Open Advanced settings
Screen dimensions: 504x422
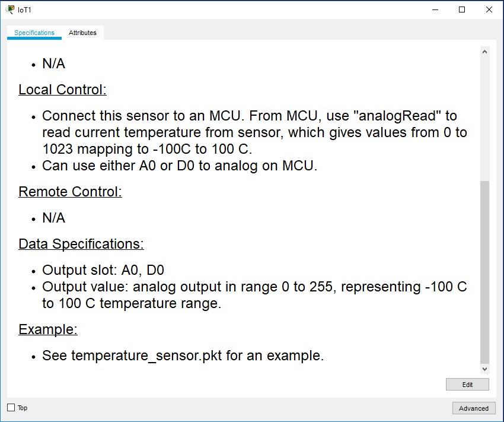point(474,408)
